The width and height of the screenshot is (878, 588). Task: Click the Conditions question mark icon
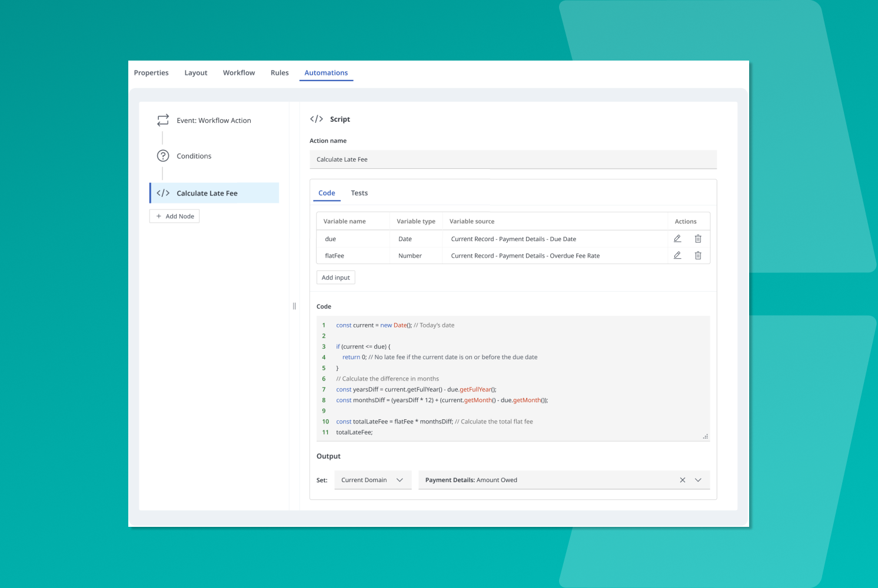pos(163,156)
